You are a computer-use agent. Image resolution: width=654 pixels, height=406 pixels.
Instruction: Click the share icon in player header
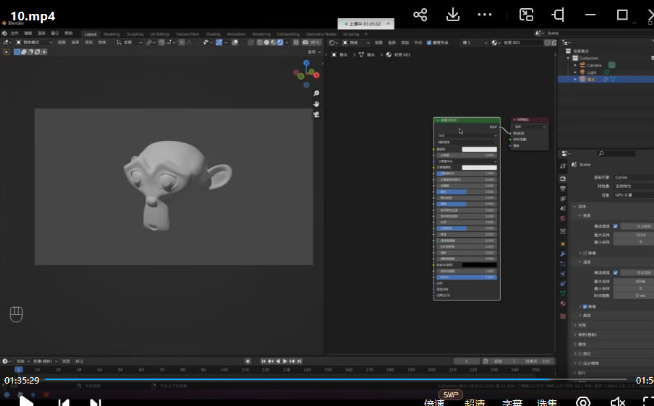click(420, 15)
